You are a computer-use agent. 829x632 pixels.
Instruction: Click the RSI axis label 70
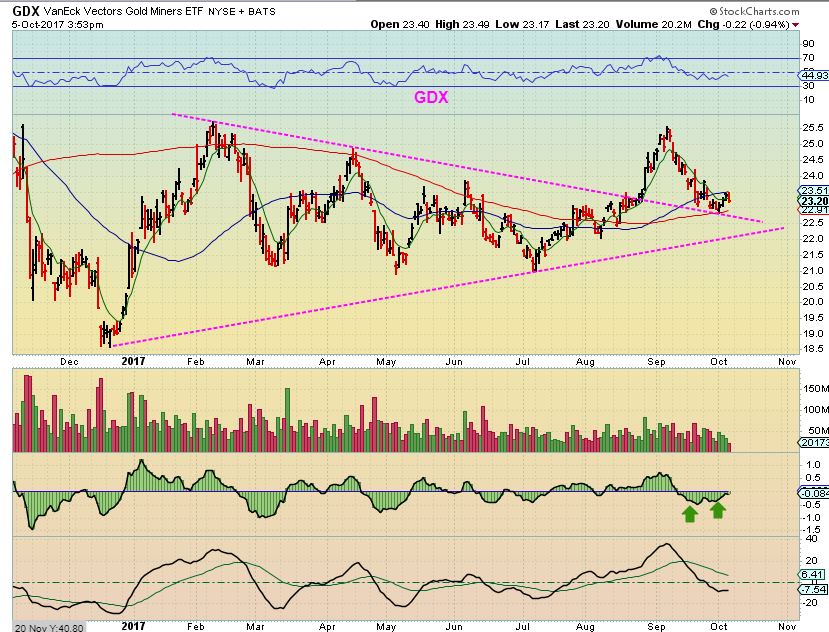(x=808, y=58)
